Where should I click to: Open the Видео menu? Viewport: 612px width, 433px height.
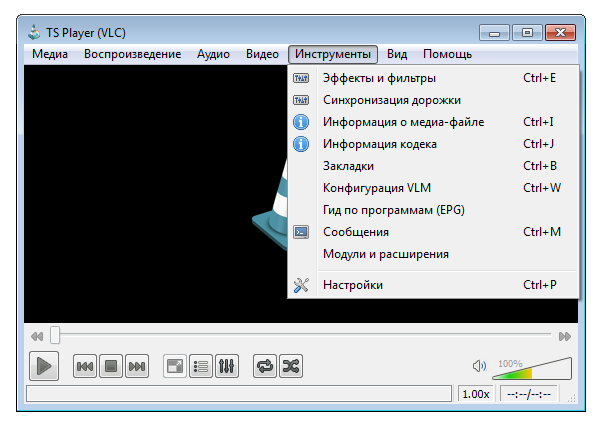[x=262, y=54]
